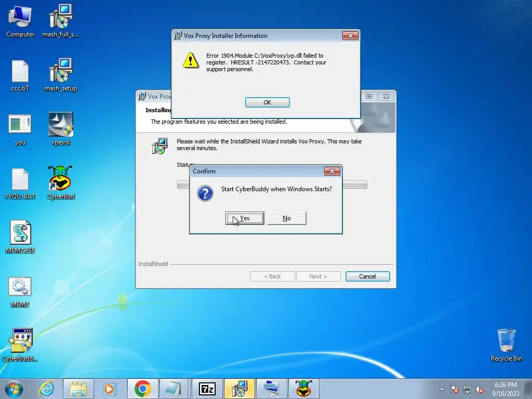Open the Action Center flag icon
The height and width of the screenshot is (399, 532).
(455, 389)
